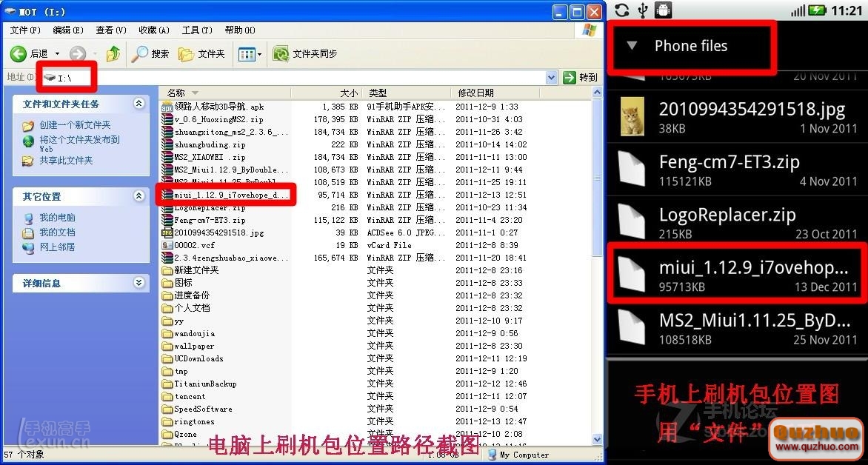This screenshot has width=868, height=465.
Task: Open the Phone files dropdown on phone
Action: point(690,46)
